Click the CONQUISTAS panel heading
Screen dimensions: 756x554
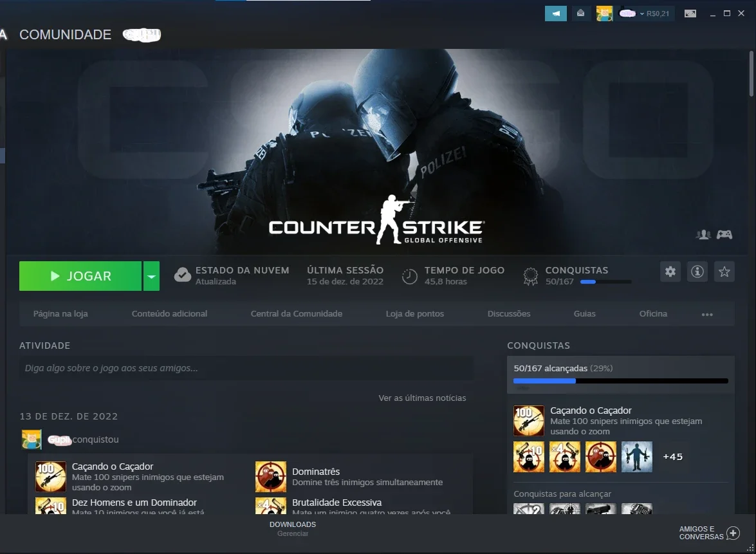coord(539,346)
